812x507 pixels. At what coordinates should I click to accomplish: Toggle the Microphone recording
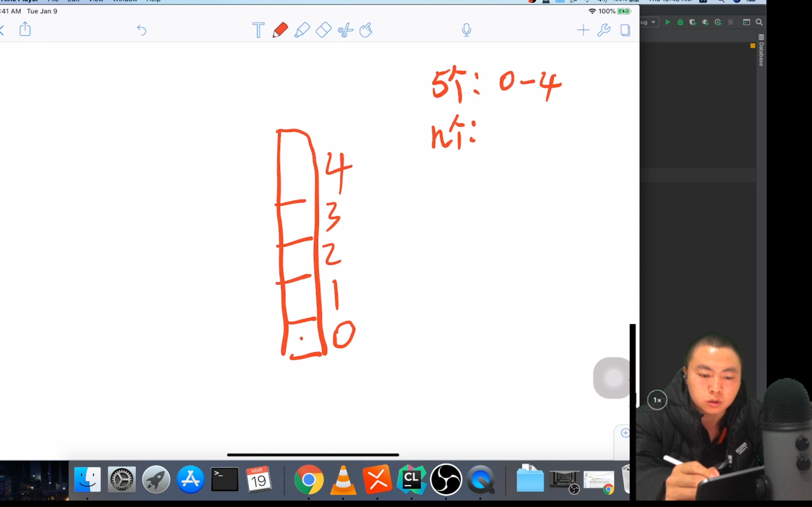[466, 29]
